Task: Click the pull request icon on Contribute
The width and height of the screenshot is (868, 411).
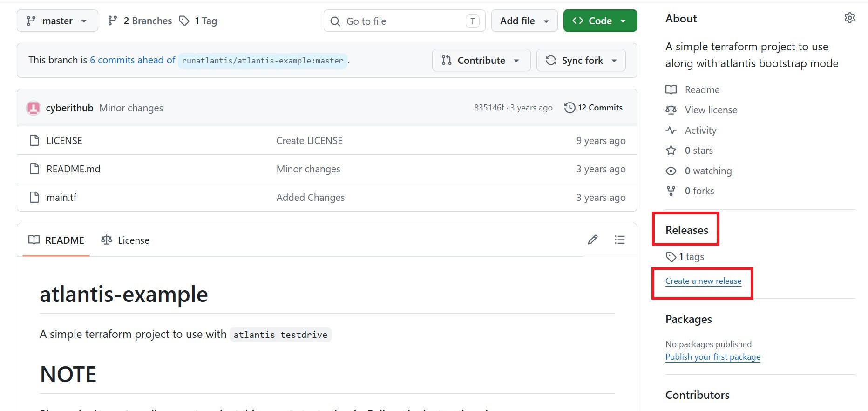Action: pos(447,60)
